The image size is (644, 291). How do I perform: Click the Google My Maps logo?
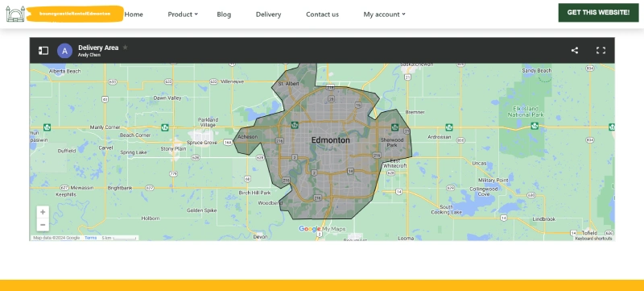coord(323,229)
